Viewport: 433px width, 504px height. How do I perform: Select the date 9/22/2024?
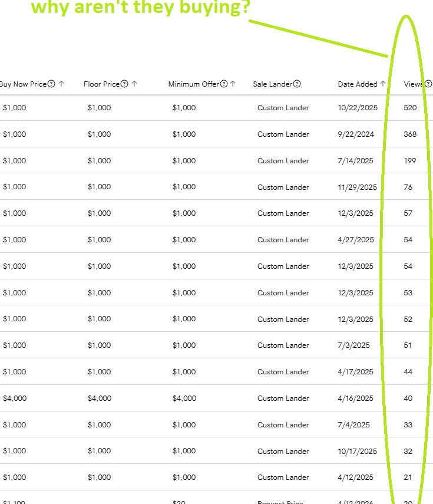pos(356,134)
